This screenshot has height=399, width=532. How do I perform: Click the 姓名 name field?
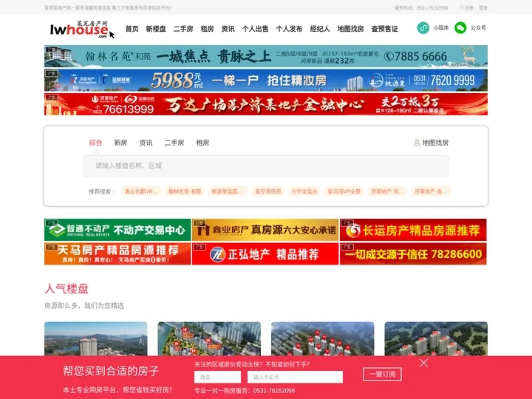(217, 377)
